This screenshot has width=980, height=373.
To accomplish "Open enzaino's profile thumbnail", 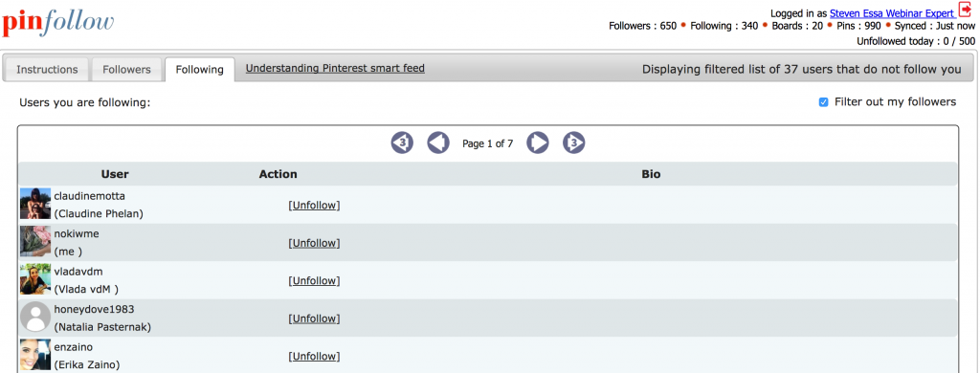I will [35, 354].
